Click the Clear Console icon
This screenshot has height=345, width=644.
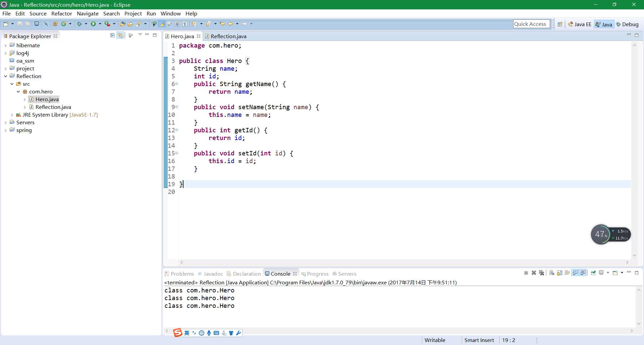click(552, 273)
